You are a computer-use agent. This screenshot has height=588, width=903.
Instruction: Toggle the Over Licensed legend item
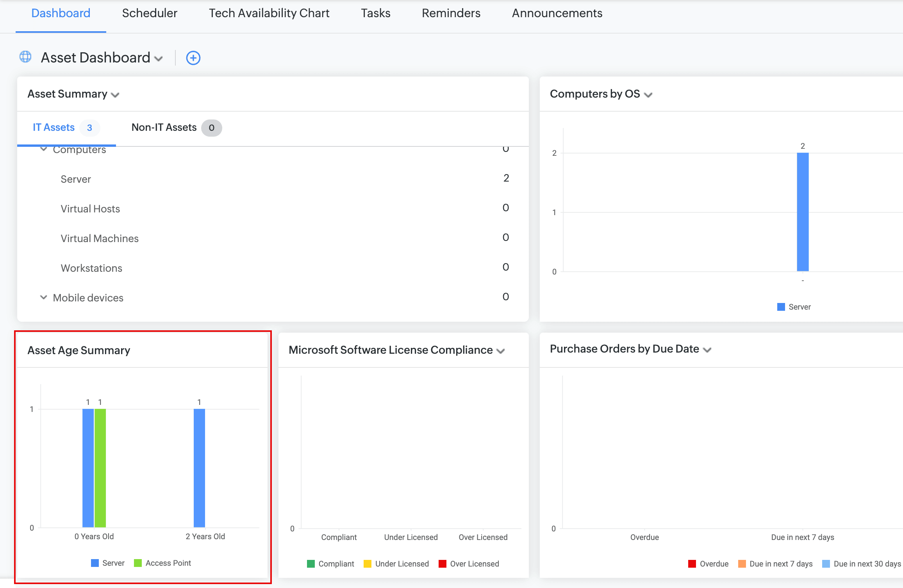pos(474,564)
